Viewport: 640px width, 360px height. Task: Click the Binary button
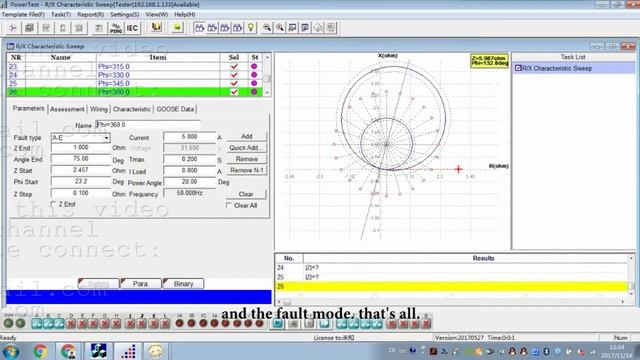tap(183, 283)
